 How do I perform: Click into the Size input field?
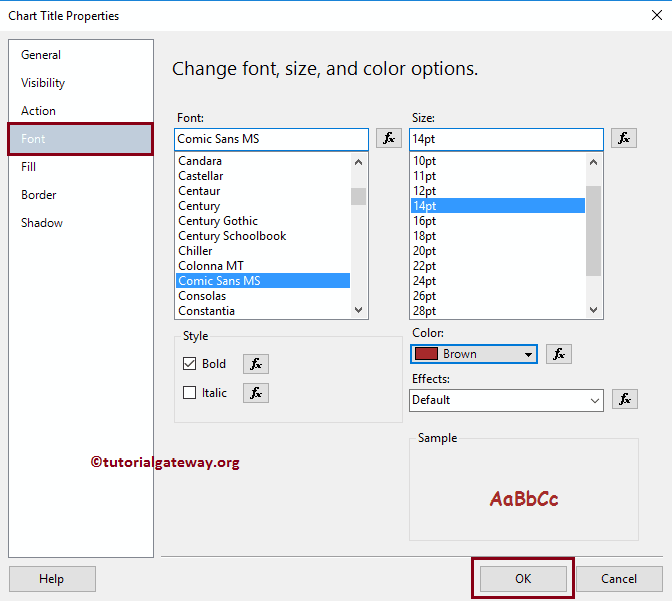click(506, 139)
